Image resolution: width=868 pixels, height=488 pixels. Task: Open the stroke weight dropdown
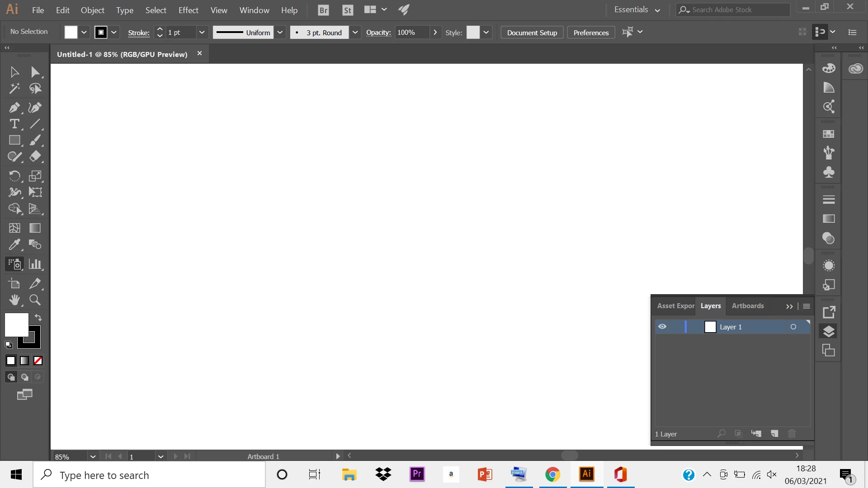tap(202, 33)
